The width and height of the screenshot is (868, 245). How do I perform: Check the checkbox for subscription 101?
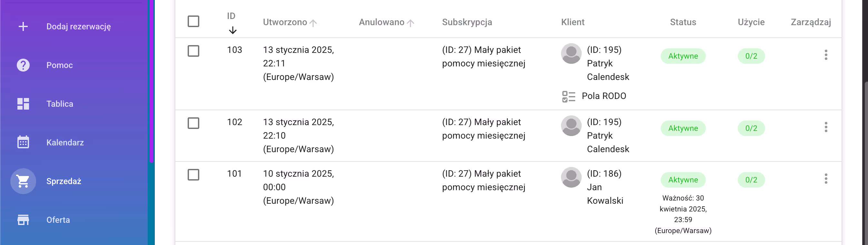(x=193, y=175)
